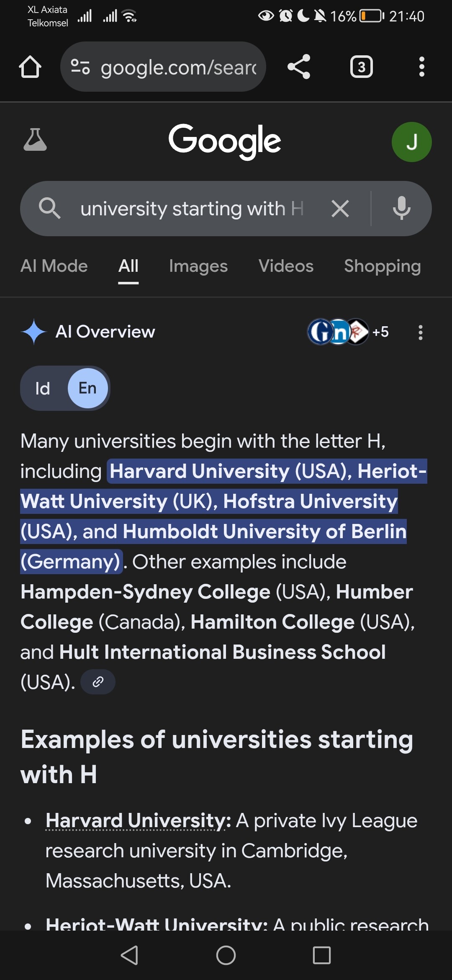
Task: Tap the magnifier search icon
Action: pyautogui.click(x=49, y=209)
